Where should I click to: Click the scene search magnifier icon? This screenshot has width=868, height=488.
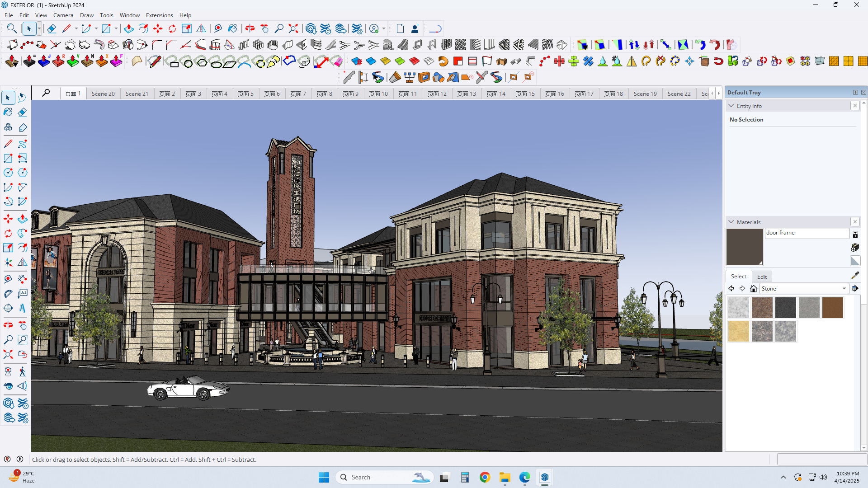tap(46, 93)
